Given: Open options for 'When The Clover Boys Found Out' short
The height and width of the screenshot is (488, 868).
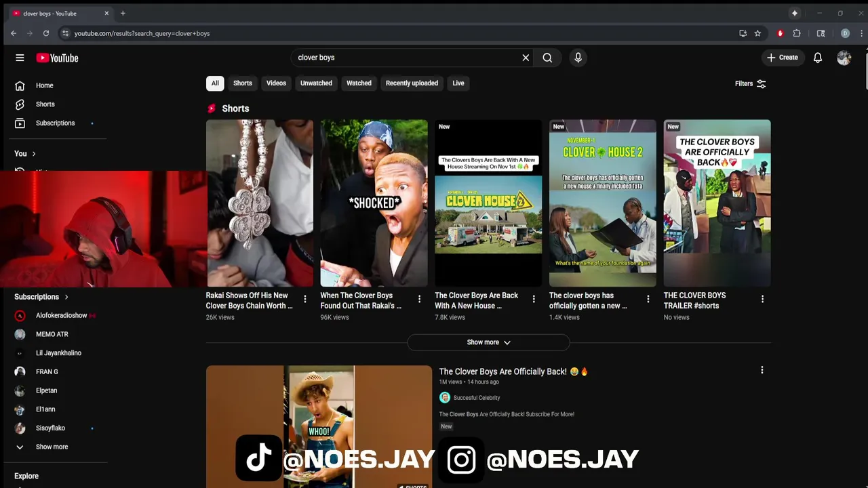Looking at the screenshot, I should click(419, 299).
